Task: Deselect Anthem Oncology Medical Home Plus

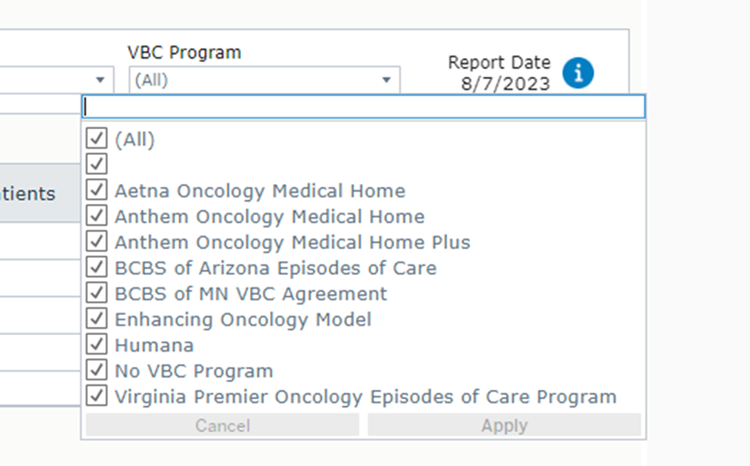Action: tap(97, 242)
